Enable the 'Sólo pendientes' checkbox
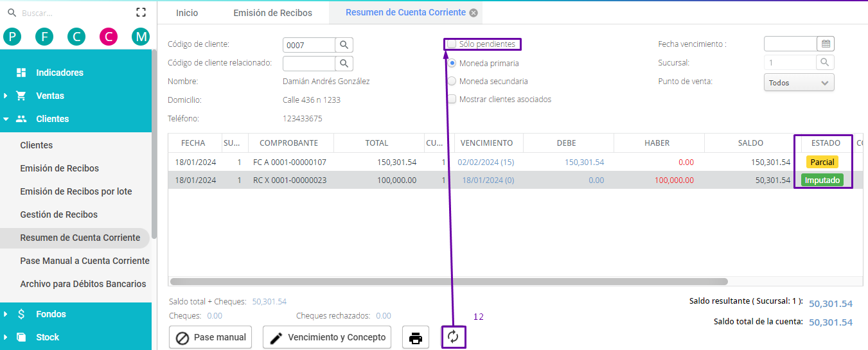Screen dimensions: 868x350 pyautogui.click(x=452, y=44)
